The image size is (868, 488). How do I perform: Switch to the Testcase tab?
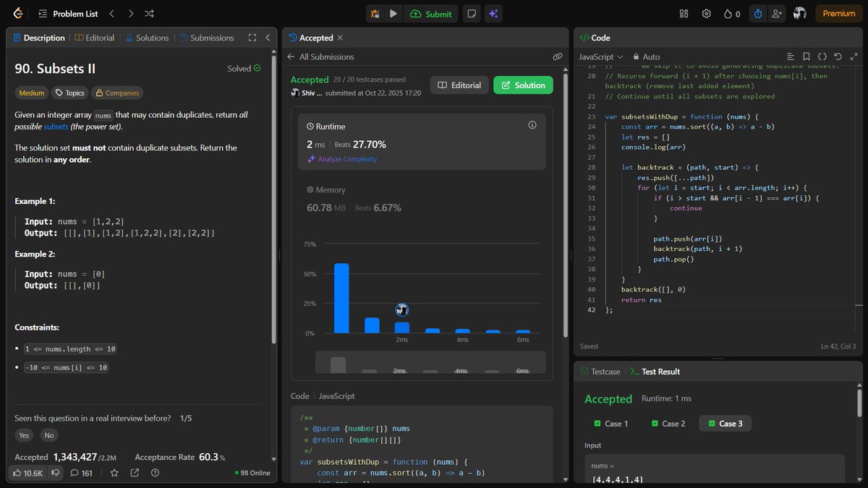click(600, 371)
